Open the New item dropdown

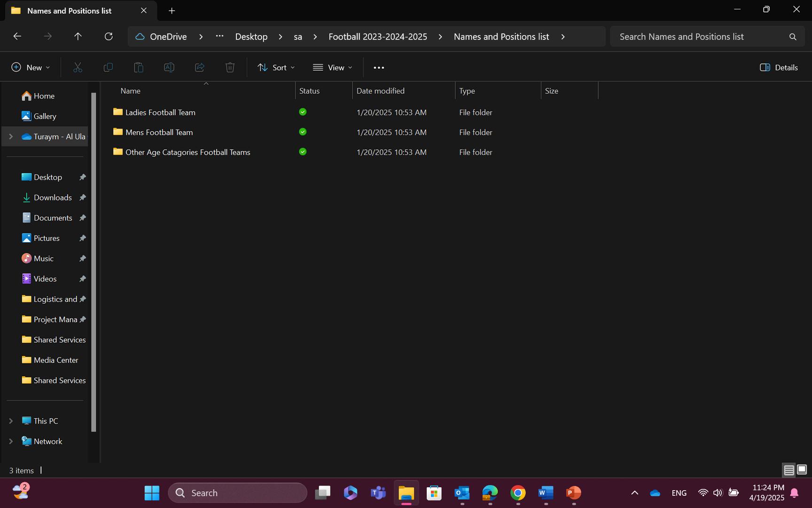[x=31, y=68]
